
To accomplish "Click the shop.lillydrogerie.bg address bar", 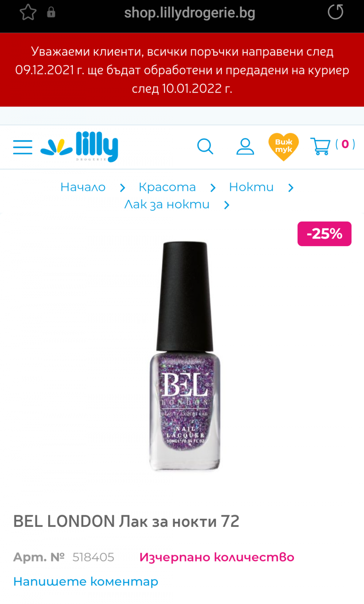I will tap(190, 13).
